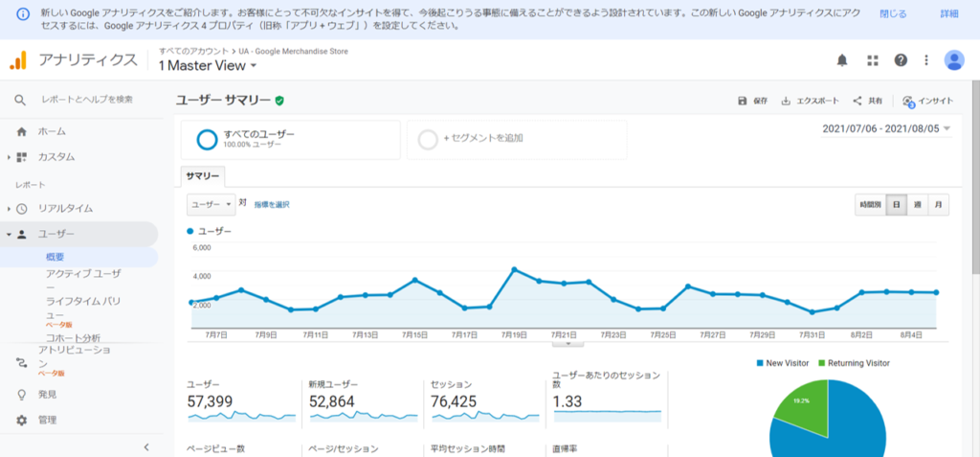Click the カスタム dashboard icon

click(x=22, y=156)
